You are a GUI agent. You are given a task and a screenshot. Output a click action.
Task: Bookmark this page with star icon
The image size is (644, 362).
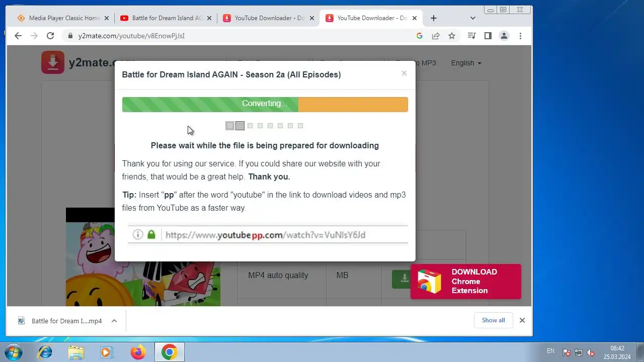click(x=452, y=36)
